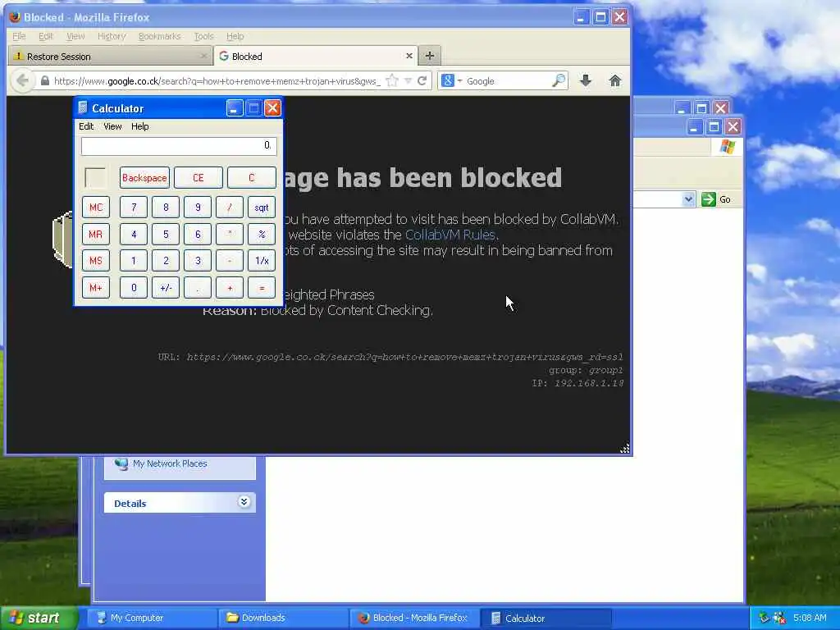Open Calculator View menu
This screenshot has width=840, height=630.
(x=112, y=126)
